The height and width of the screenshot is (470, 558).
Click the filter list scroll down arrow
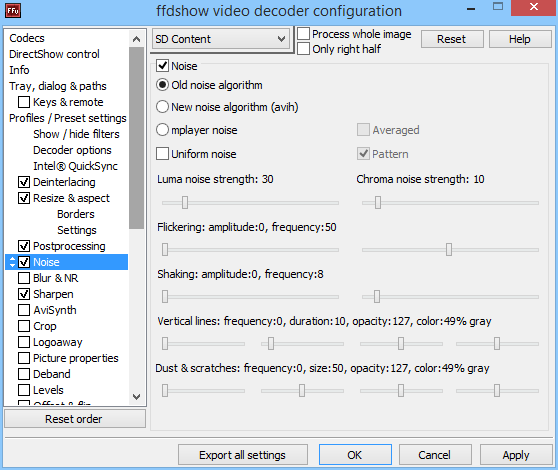136,396
